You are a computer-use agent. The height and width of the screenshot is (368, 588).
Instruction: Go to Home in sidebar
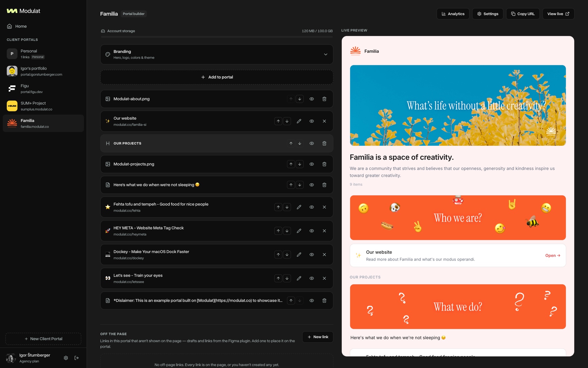pyautogui.click(x=43, y=26)
